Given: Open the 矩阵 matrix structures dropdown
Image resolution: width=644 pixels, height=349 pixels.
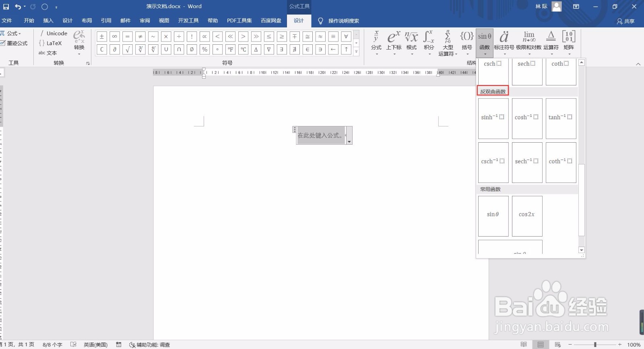Looking at the screenshot, I should 569,43.
